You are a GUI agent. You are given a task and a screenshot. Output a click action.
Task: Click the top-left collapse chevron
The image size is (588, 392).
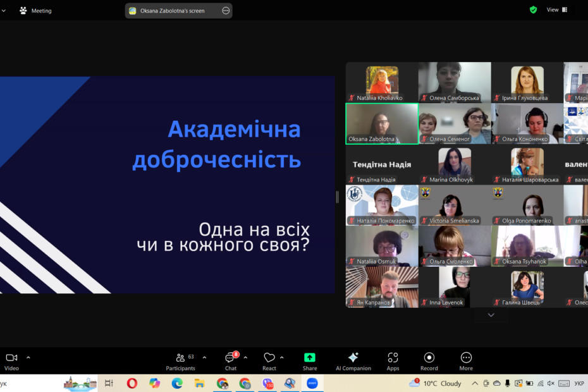pyautogui.click(x=3, y=11)
